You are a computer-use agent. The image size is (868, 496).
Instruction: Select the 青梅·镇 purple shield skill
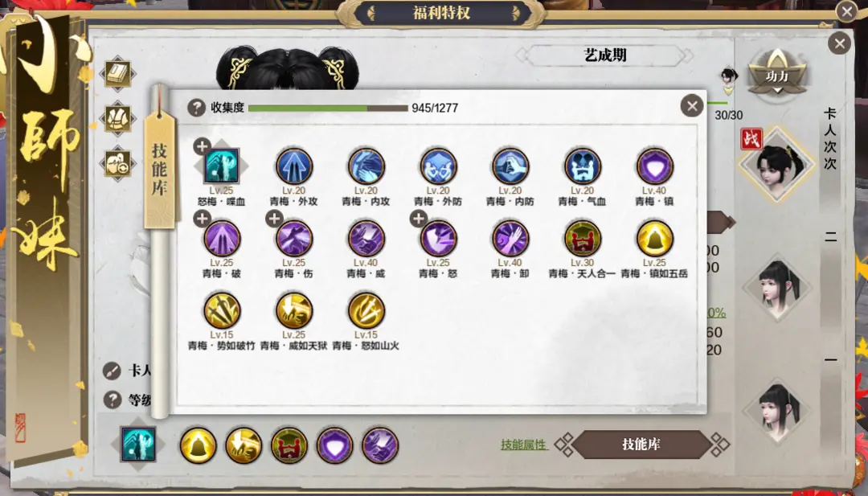654,166
